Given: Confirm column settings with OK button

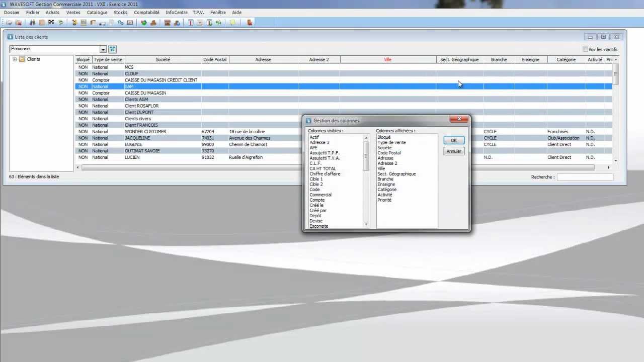Looking at the screenshot, I should pyautogui.click(x=454, y=140).
